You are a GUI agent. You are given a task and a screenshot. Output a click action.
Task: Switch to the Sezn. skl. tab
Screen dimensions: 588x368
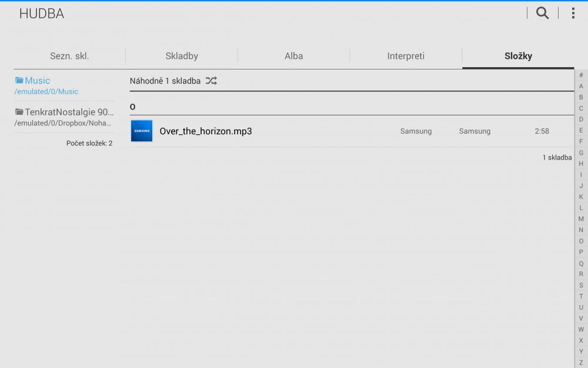click(69, 57)
